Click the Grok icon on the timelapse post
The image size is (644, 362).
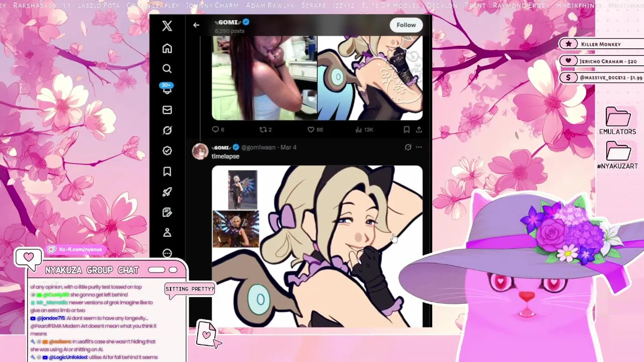(x=408, y=147)
